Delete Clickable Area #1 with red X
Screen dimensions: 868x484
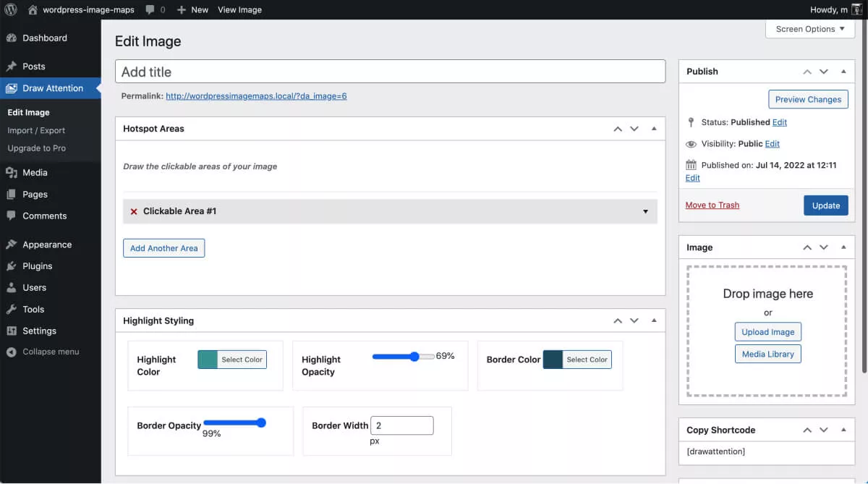point(133,211)
